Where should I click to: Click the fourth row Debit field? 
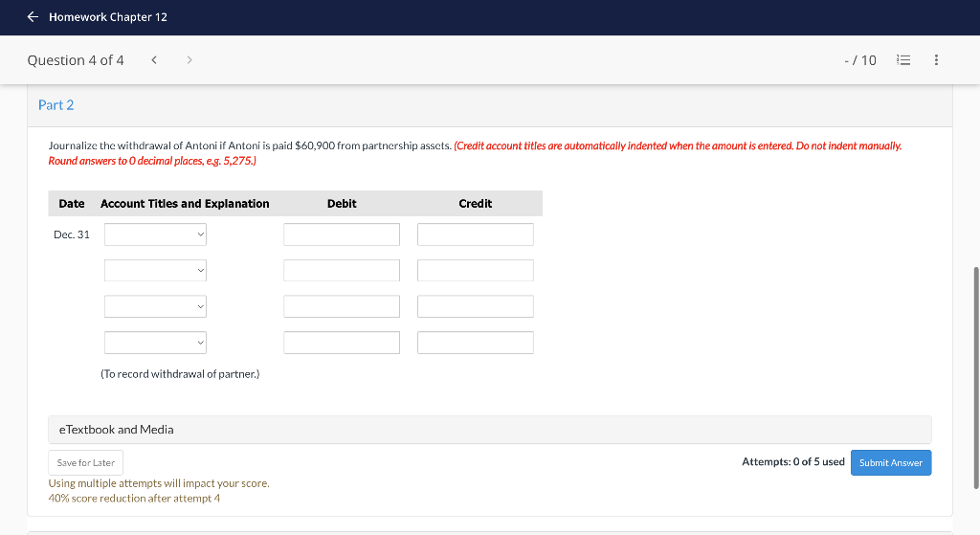342,343
